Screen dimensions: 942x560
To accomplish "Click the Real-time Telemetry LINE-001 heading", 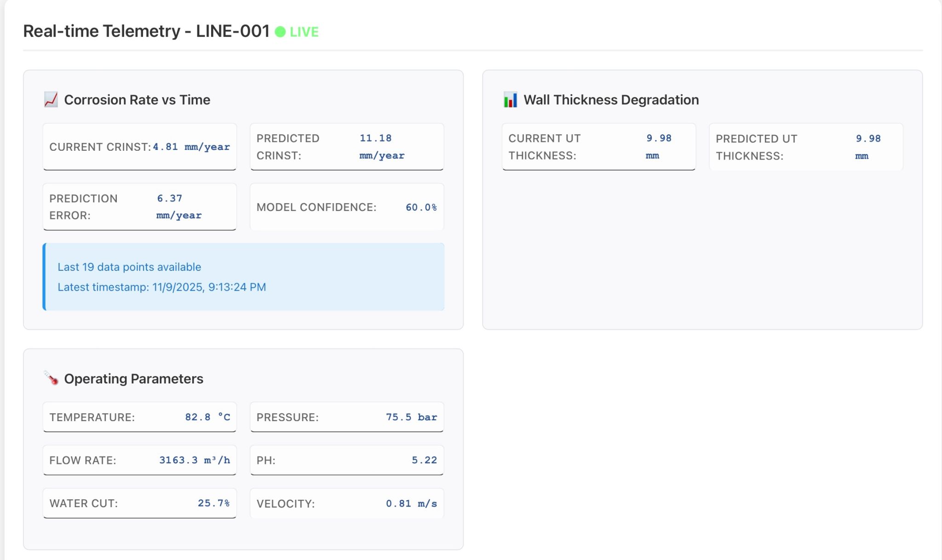I will click(146, 31).
